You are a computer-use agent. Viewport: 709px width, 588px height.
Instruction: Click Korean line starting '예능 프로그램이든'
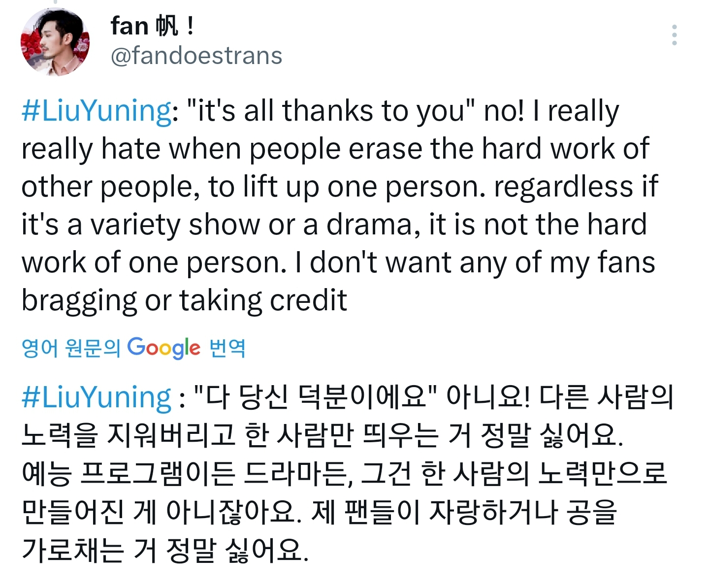344,473
